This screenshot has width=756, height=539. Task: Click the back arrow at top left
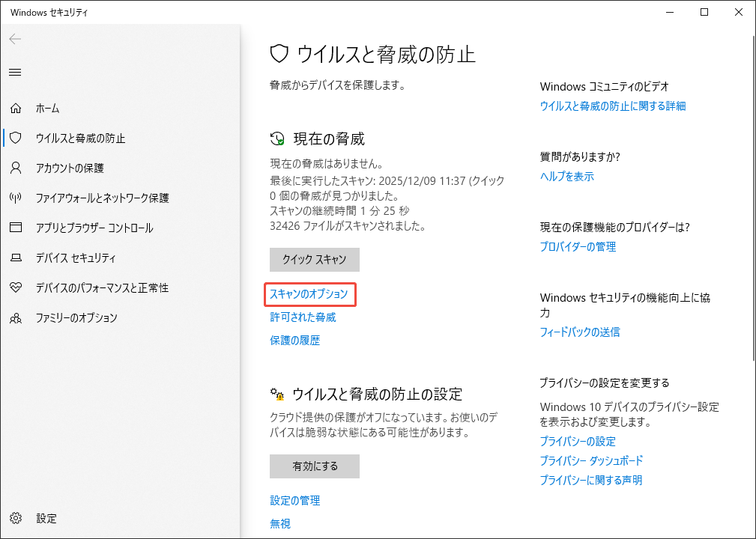coord(15,39)
